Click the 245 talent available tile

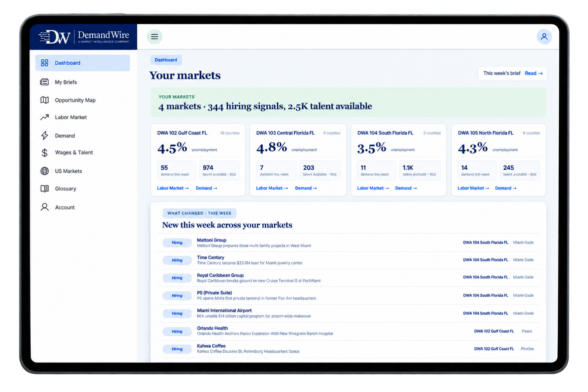[x=520, y=170]
